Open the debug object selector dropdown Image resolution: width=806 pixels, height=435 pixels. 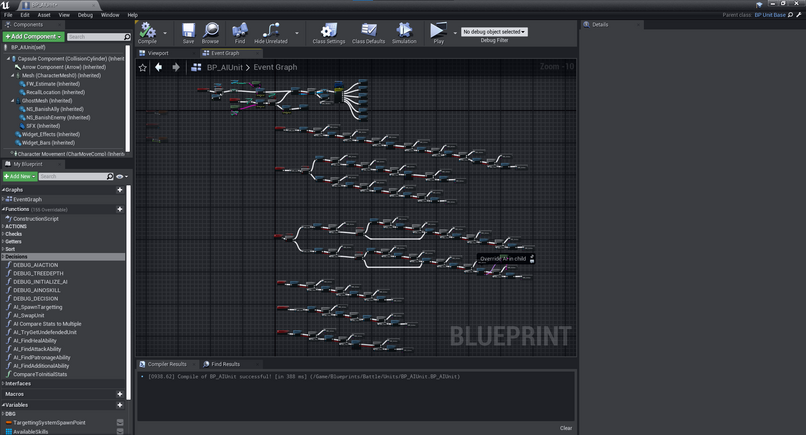pos(494,32)
